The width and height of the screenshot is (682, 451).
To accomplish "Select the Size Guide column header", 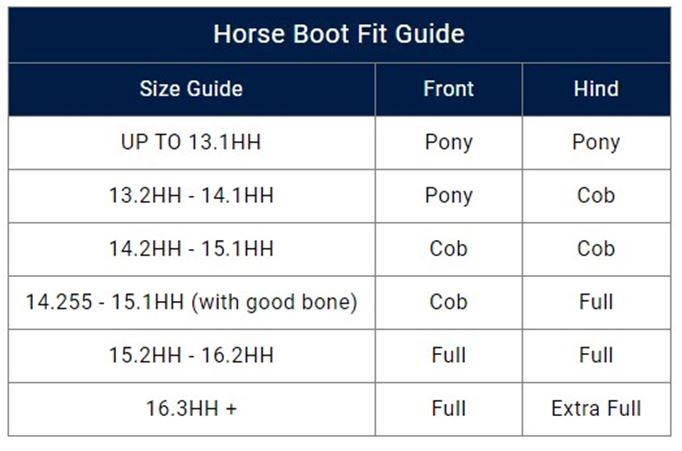I will pyautogui.click(x=190, y=89).
